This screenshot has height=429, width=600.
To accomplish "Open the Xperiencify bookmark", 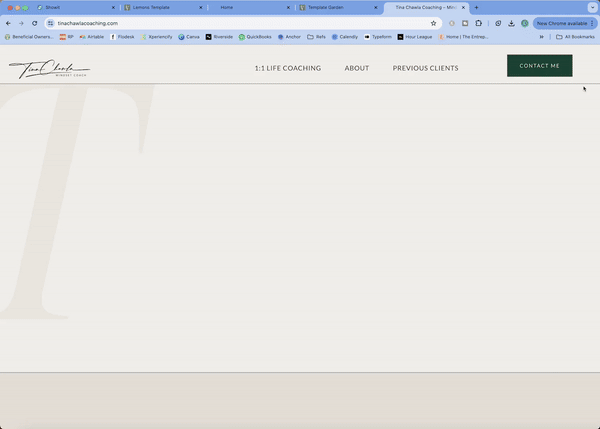I will (x=157, y=37).
